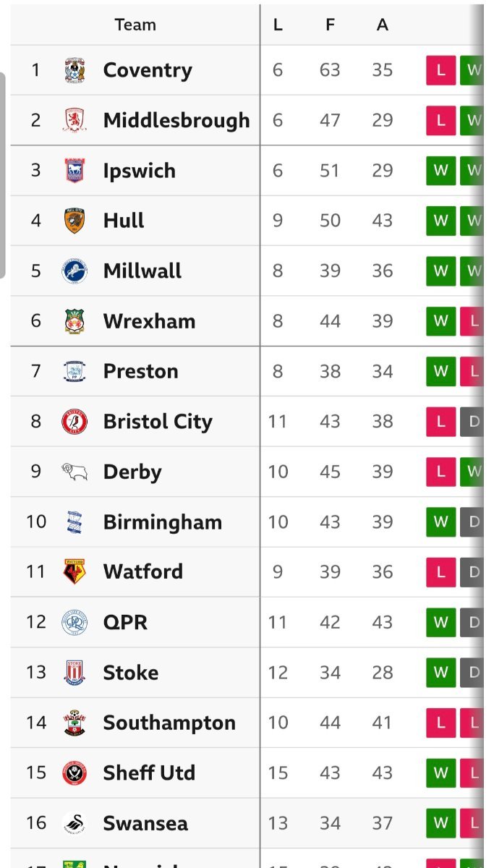Select the Ipswich team crest

pyautogui.click(x=74, y=171)
